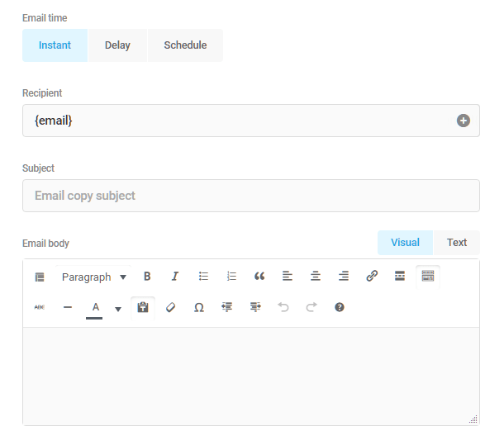This screenshot has width=504, height=445.
Task: Click the undo arrow in the editor
Action: pos(283,307)
